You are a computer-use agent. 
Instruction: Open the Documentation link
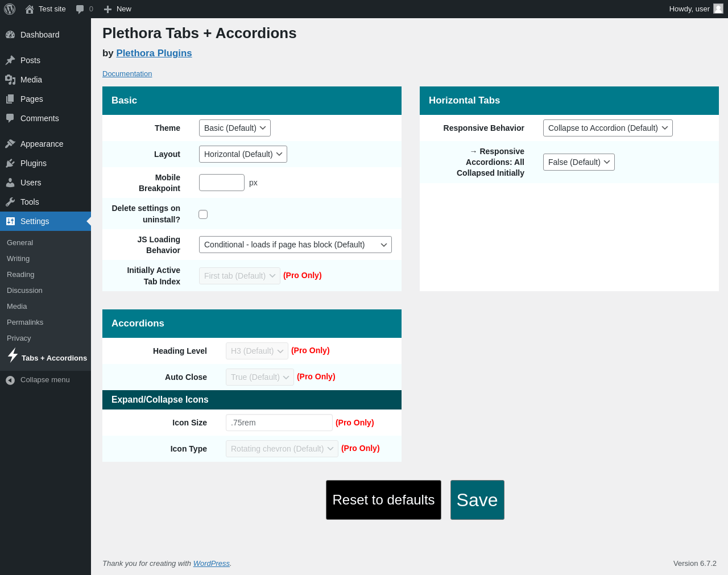click(127, 74)
